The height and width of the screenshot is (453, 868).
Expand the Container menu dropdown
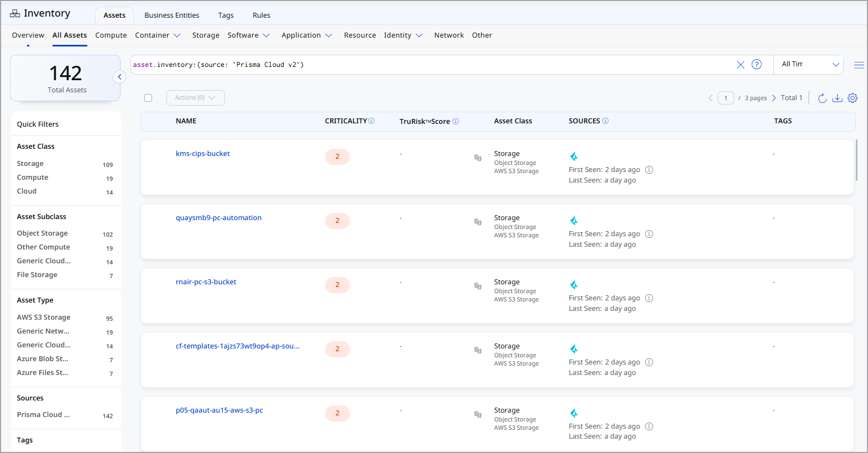click(158, 35)
